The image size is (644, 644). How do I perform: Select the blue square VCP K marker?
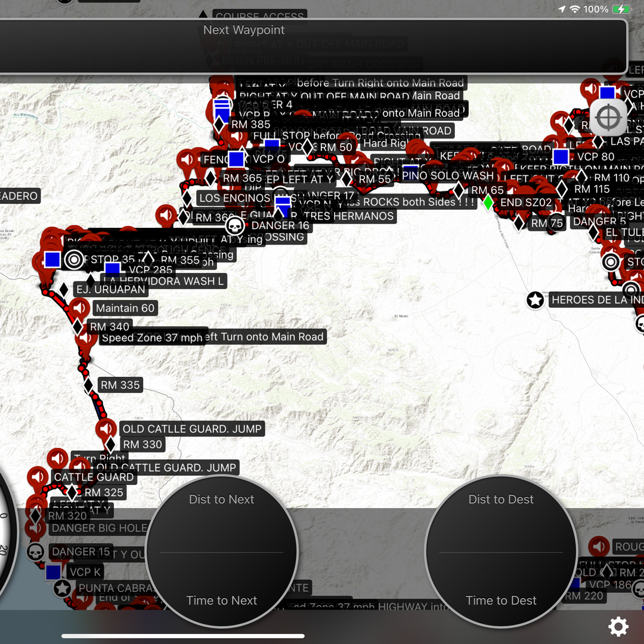coord(54,572)
